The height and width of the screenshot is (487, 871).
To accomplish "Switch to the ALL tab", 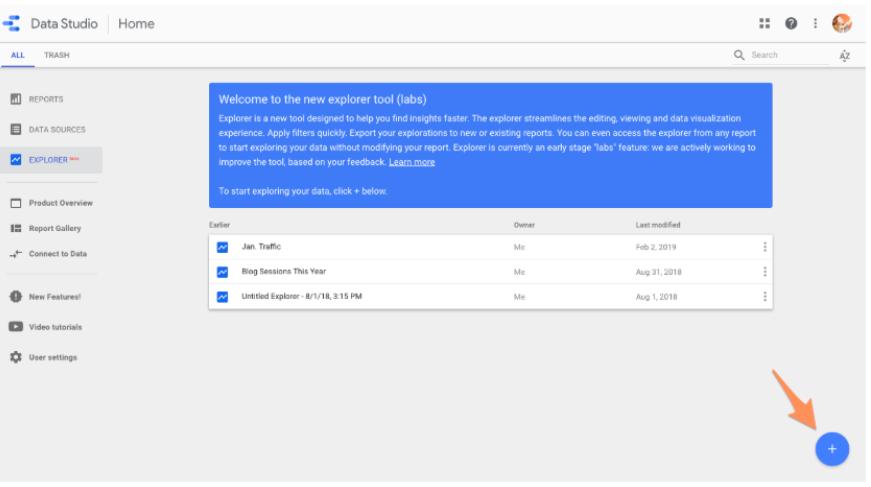I will (18, 55).
